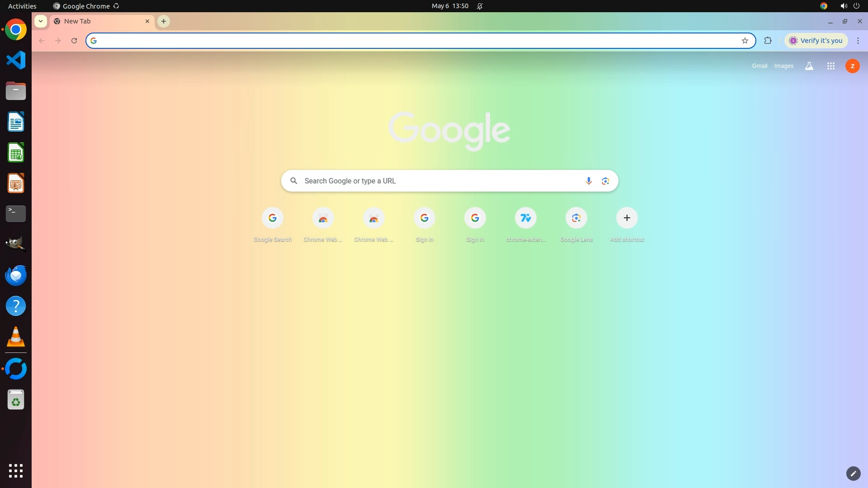Click the Add shortcut tile
The image size is (868, 488).
pos(627,218)
